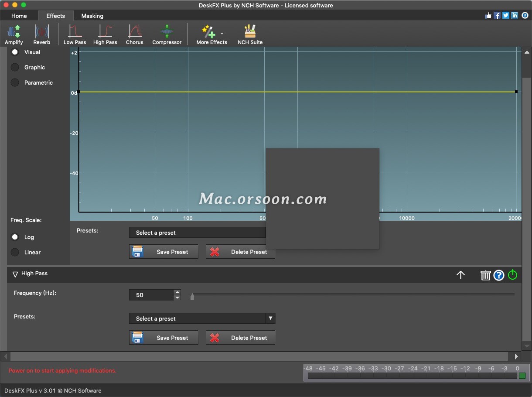Open the More Effects list
532x397 pixels.
click(x=211, y=34)
